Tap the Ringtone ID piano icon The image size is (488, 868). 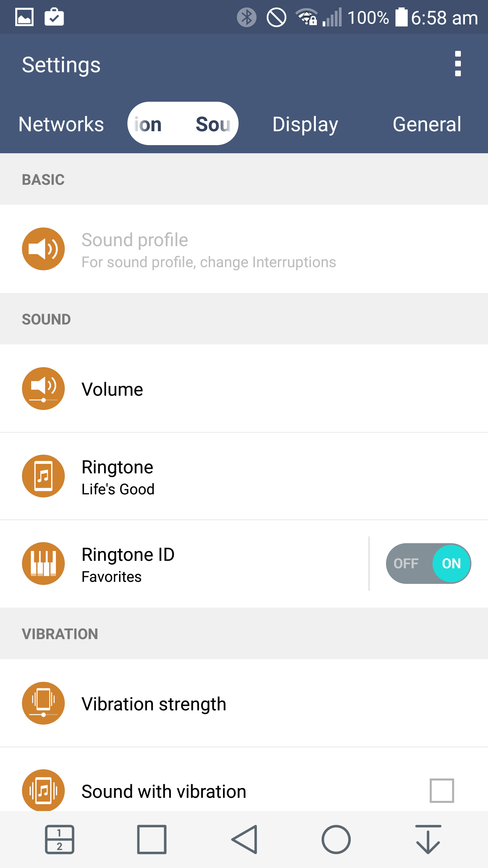click(43, 564)
